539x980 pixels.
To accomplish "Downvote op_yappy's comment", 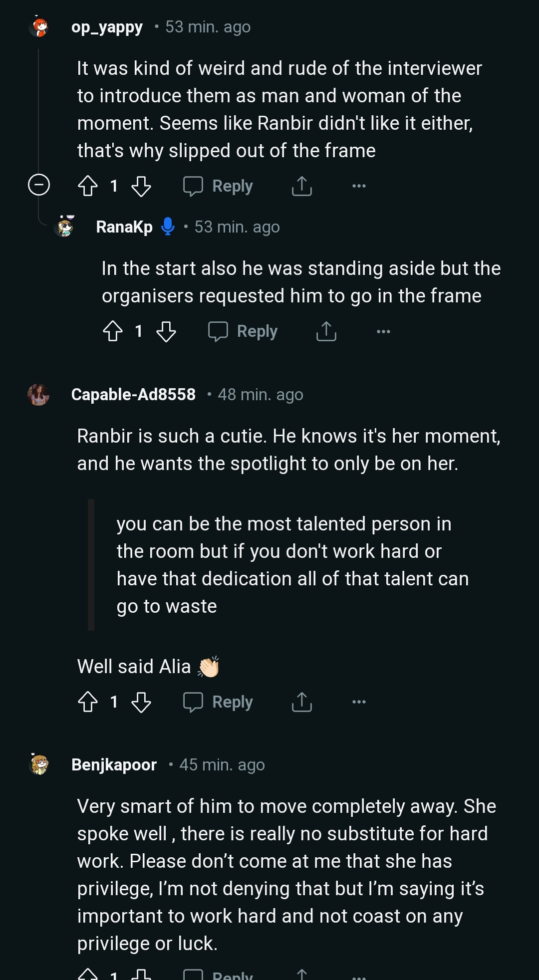I will point(141,186).
